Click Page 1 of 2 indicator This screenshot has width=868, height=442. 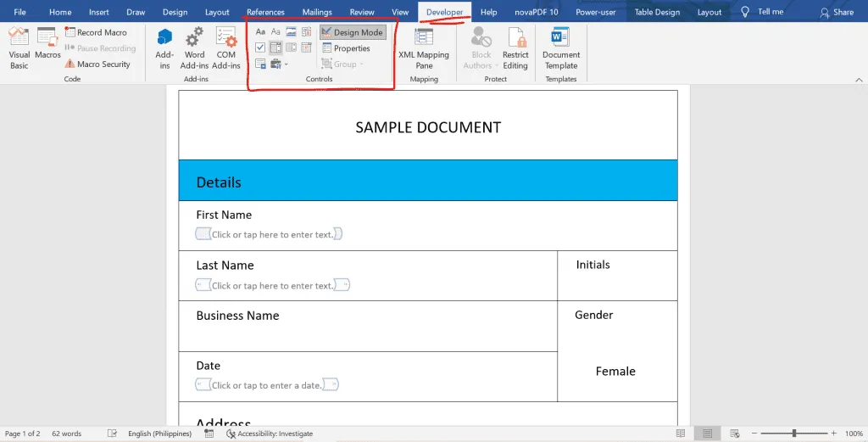pos(22,434)
